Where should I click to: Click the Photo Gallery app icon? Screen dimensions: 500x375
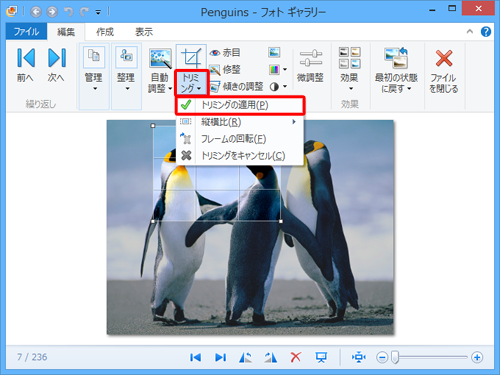point(12,12)
